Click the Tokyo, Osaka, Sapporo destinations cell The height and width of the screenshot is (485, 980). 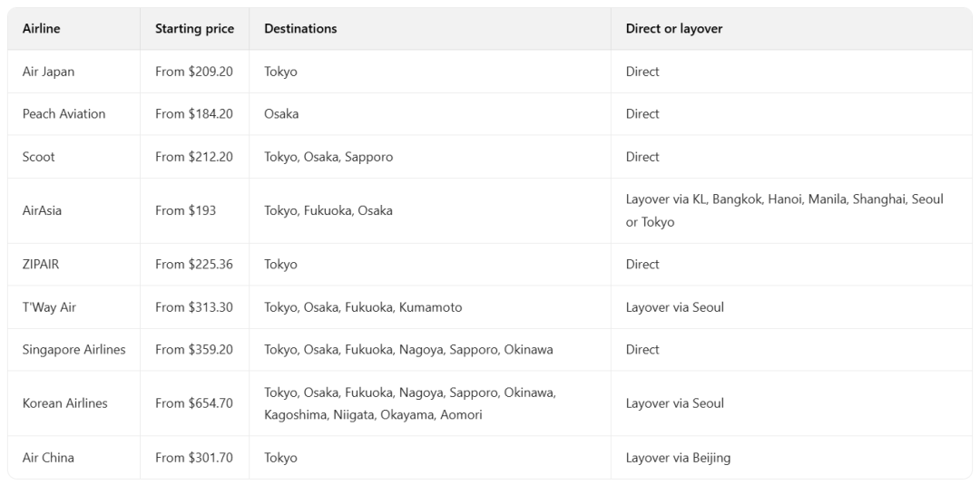pos(328,157)
